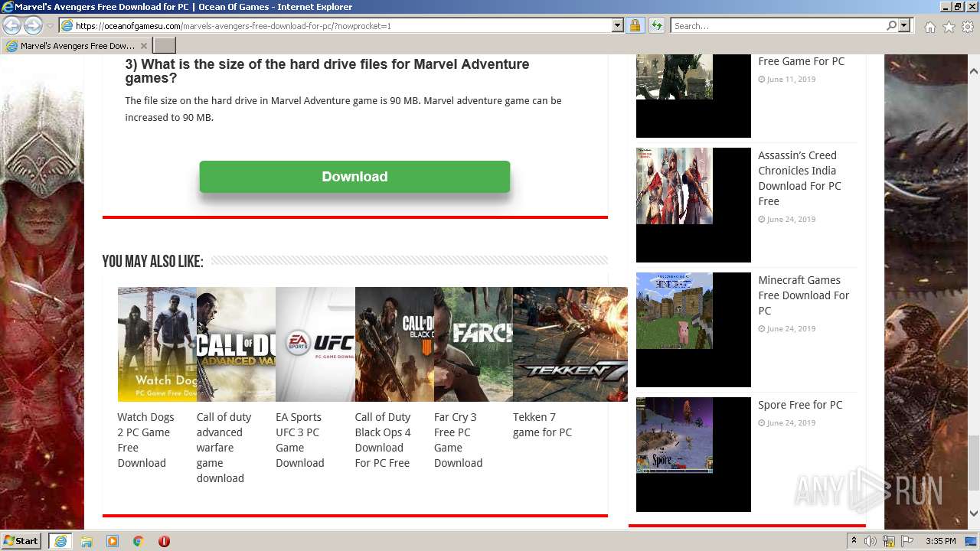
Task: Open the Free Game For PC sidebar link
Action: [x=801, y=61]
